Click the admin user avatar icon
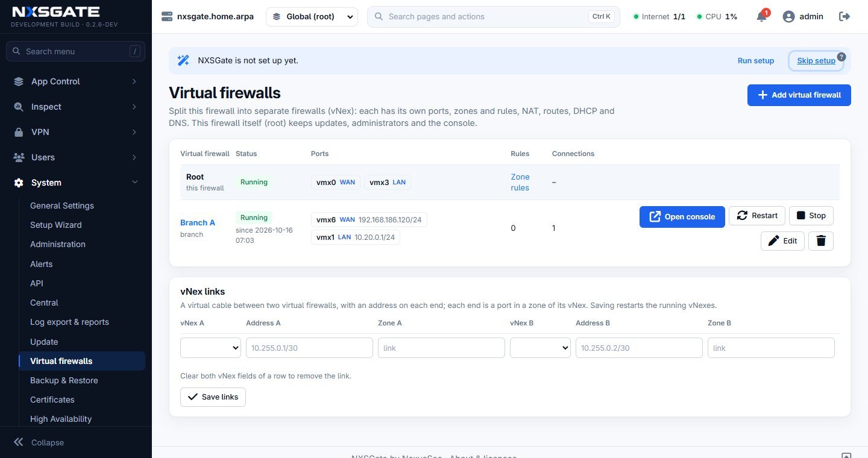This screenshot has height=458, width=868. (788, 17)
